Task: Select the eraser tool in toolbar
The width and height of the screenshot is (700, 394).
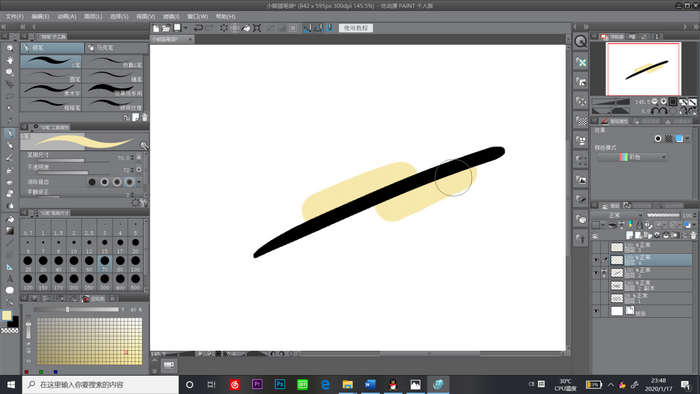Action: 10,182
